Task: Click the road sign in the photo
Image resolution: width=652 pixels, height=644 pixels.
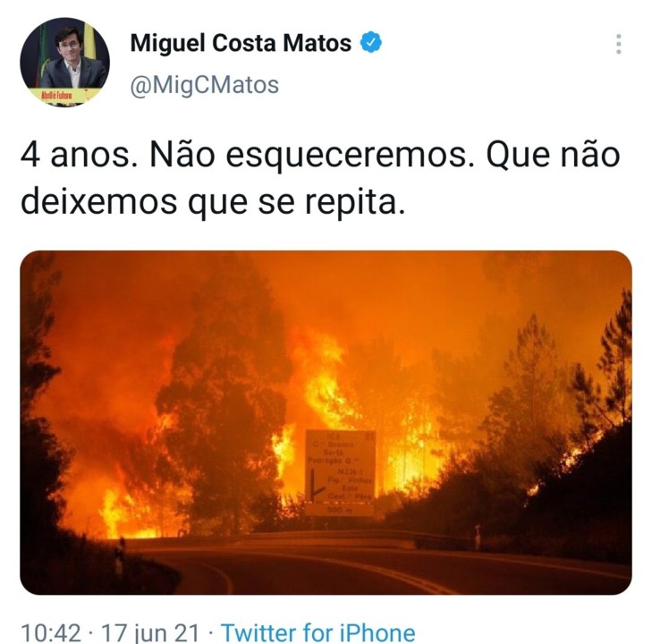Action: tap(340, 472)
